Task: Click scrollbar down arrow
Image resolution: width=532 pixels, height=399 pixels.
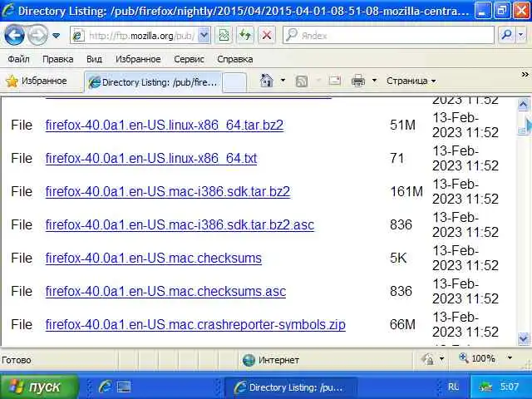Action: point(523,338)
